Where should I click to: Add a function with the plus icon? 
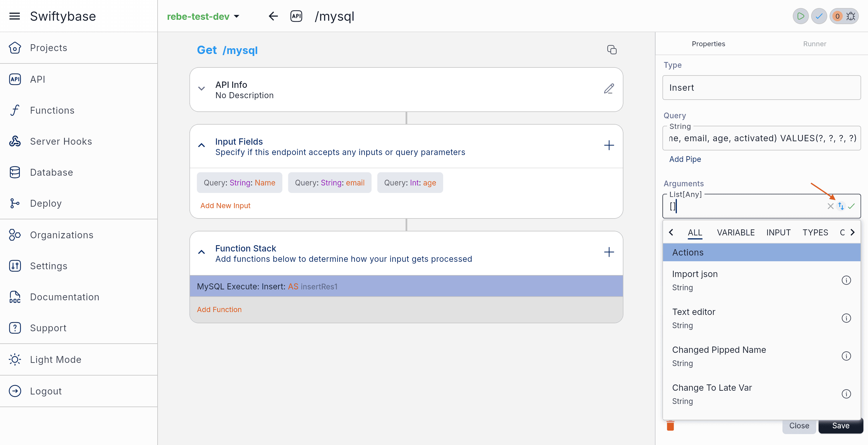click(x=609, y=252)
